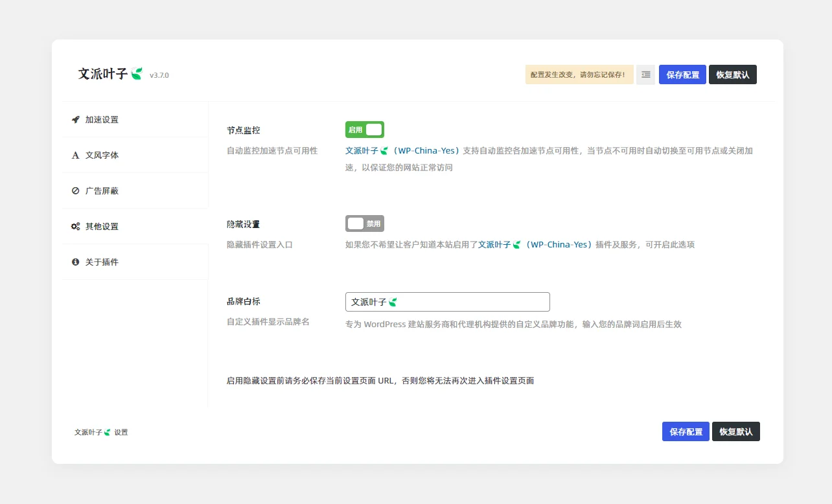832x504 pixels.
Task: Click the green leaf logo in header
Action: (137, 74)
